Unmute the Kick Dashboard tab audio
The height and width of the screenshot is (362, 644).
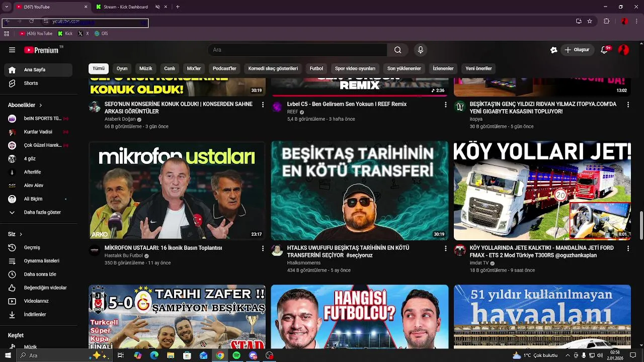(x=157, y=7)
